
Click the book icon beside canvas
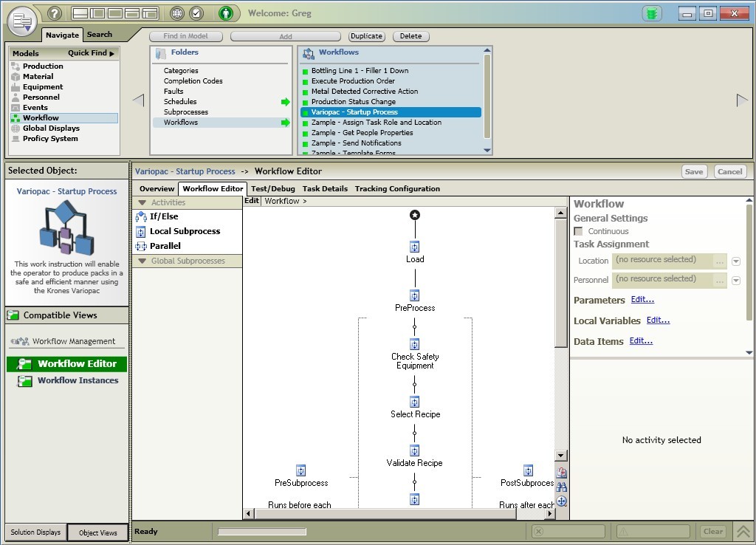[562, 472]
